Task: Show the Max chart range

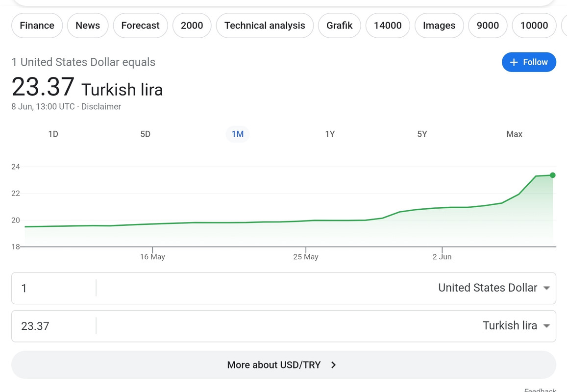Action: pyautogui.click(x=514, y=134)
